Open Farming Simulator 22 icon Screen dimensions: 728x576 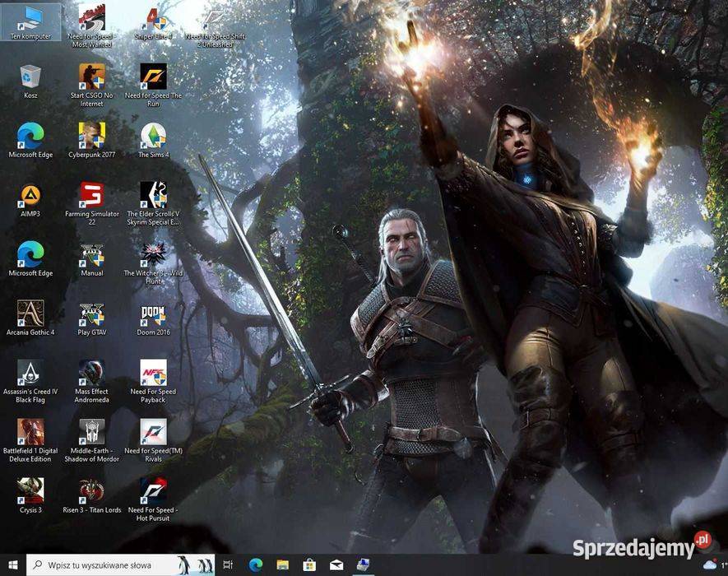coord(91,195)
